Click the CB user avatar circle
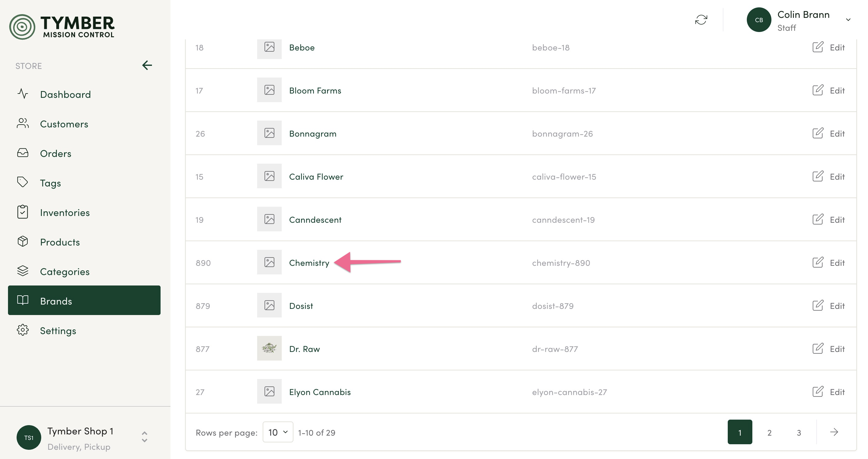 click(x=759, y=20)
